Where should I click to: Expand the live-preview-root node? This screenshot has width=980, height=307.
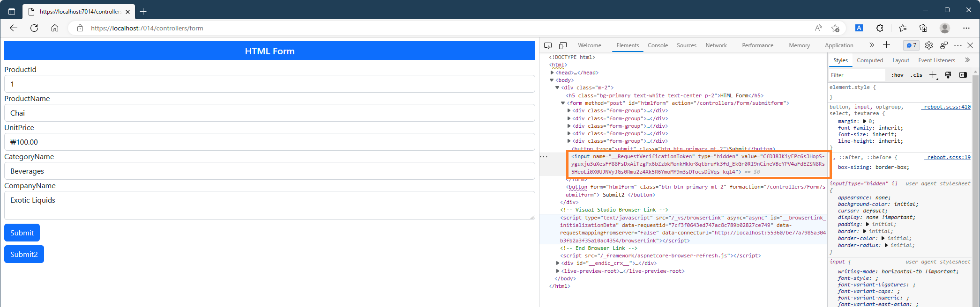(x=558, y=271)
